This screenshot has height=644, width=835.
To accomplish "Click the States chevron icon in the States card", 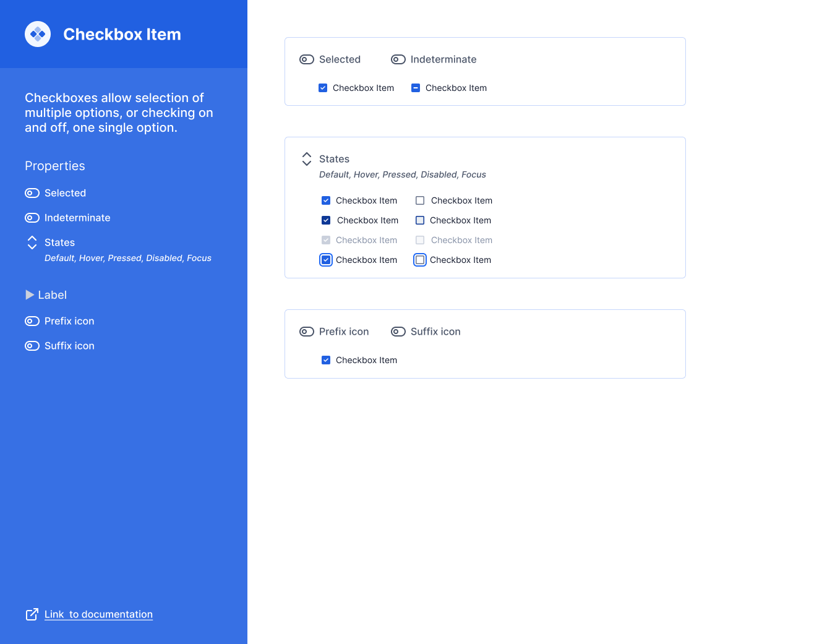I will pyautogui.click(x=307, y=159).
